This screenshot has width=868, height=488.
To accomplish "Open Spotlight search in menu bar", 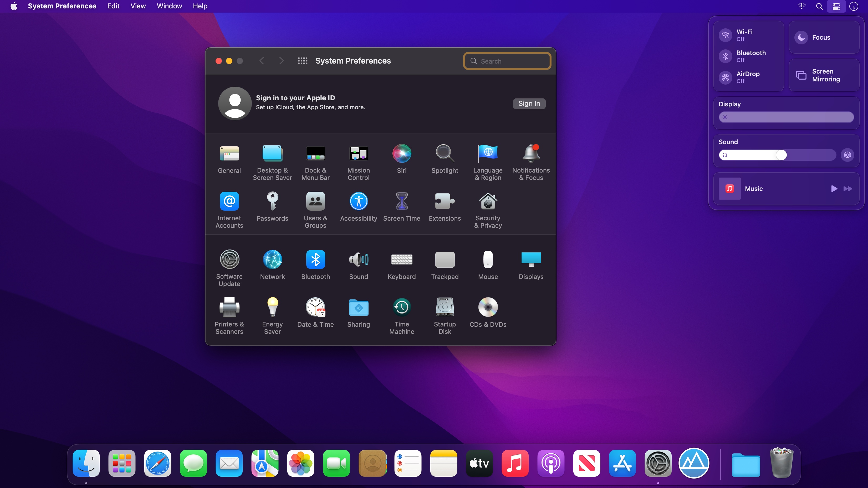I will (819, 6).
